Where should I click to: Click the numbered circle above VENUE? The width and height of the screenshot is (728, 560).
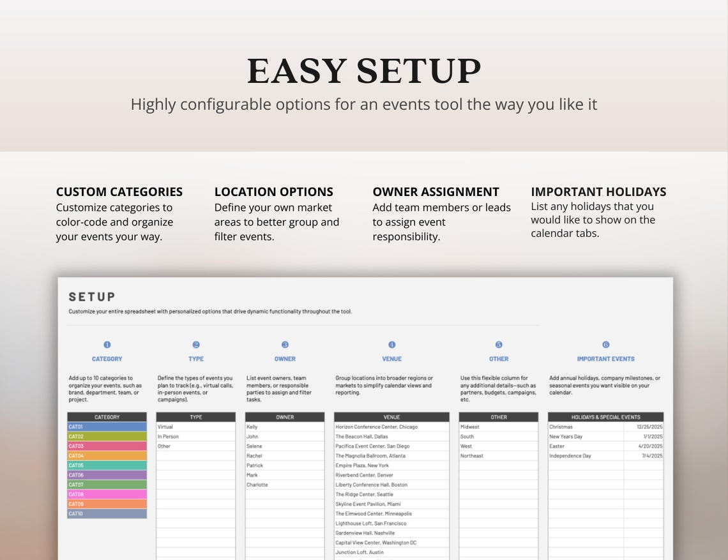point(392,345)
